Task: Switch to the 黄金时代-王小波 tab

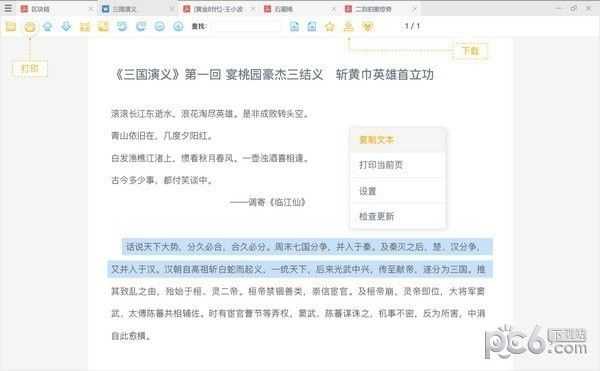Action: tap(218, 8)
